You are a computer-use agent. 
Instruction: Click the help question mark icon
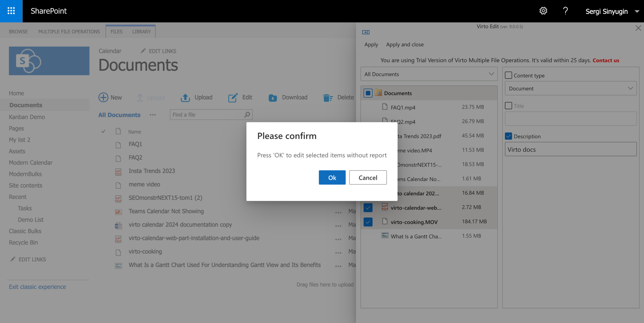coord(565,11)
